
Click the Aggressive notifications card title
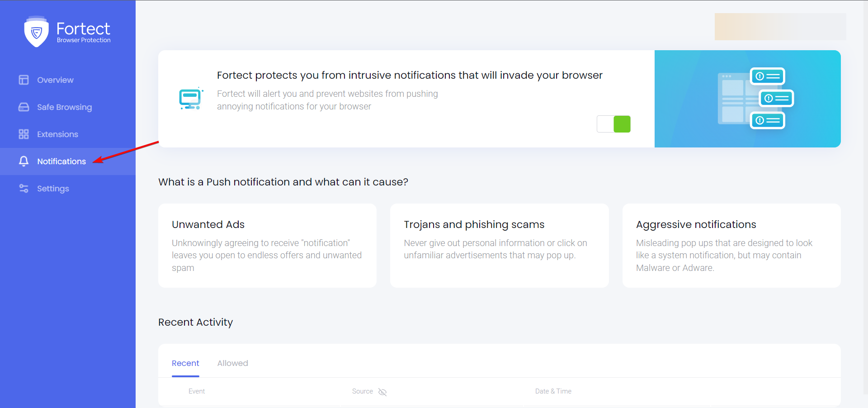tap(696, 224)
